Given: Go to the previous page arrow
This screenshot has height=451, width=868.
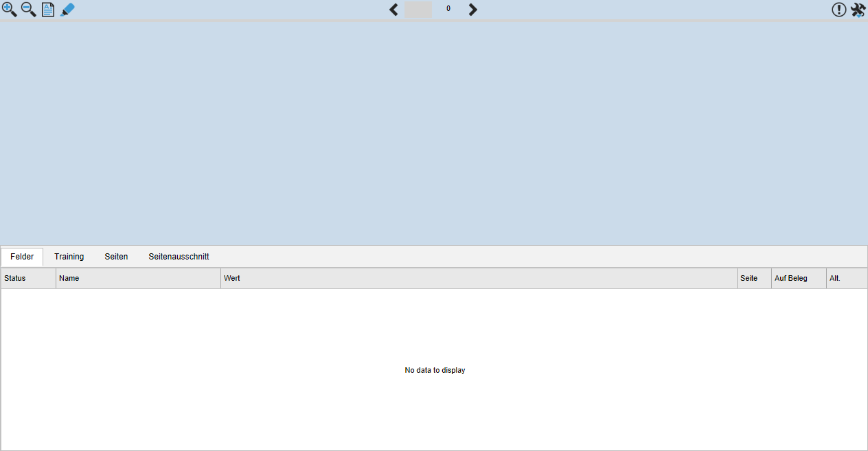Looking at the screenshot, I should click(393, 10).
